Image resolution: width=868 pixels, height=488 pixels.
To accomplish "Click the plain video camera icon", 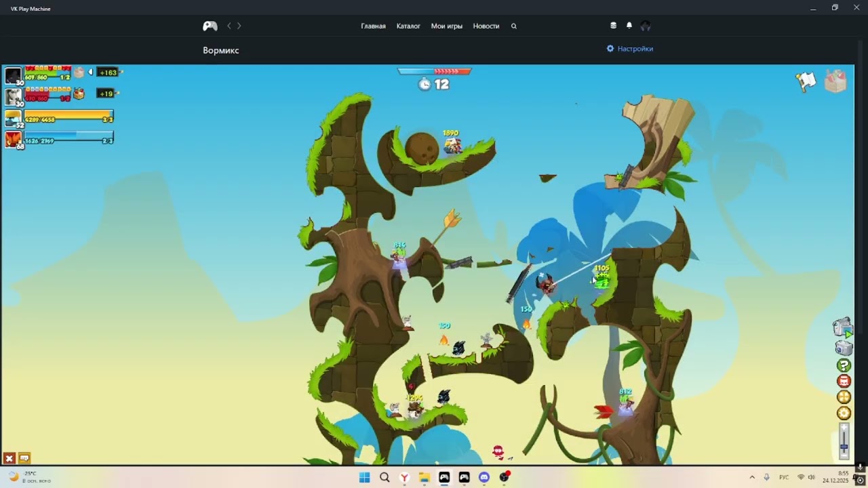I will click(843, 348).
